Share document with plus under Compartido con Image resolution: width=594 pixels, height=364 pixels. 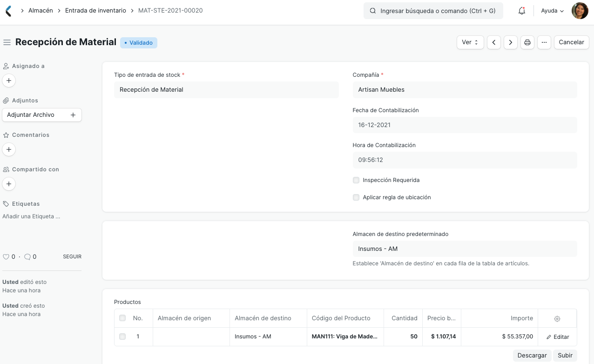click(9, 184)
